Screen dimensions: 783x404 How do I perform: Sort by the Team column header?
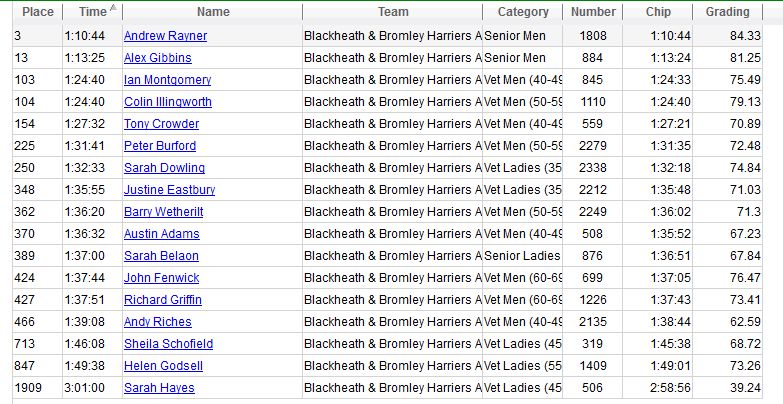pyautogui.click(x=393, y=12)
